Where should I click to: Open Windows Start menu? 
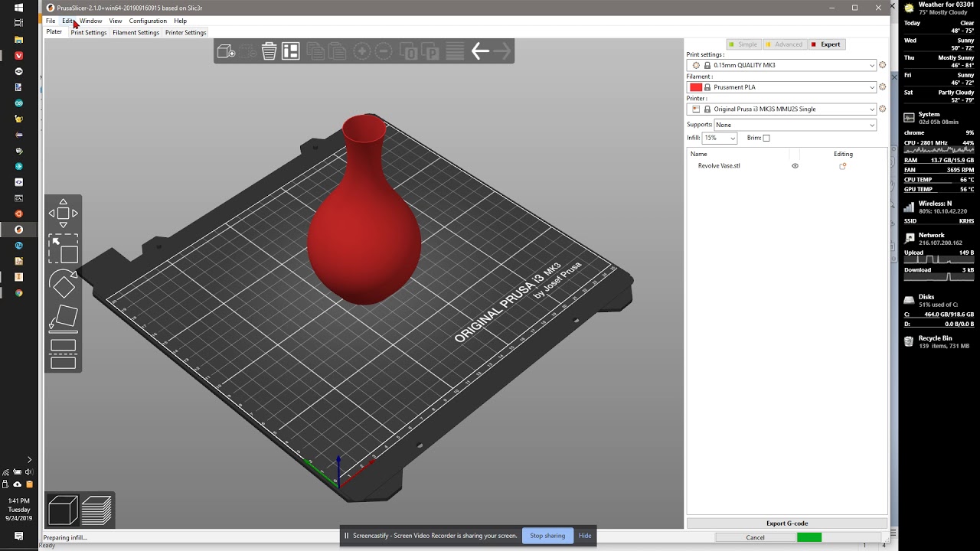click(19, 8)
